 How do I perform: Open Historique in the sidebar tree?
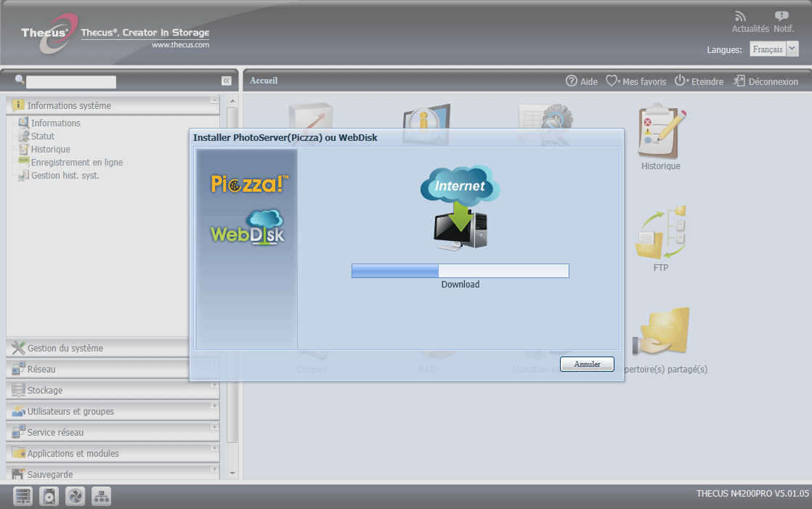tap(50, 149)
